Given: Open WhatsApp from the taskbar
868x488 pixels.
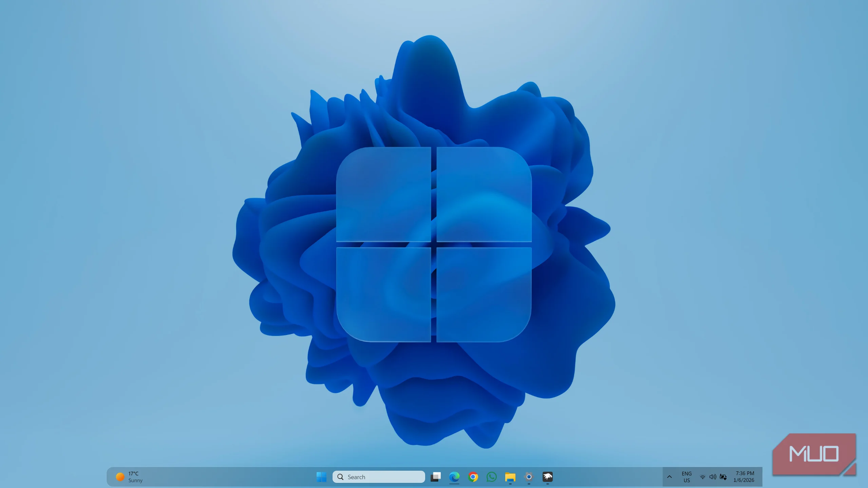Looking at the screenshot, I should pyautogui.click(x=491, y=477).
